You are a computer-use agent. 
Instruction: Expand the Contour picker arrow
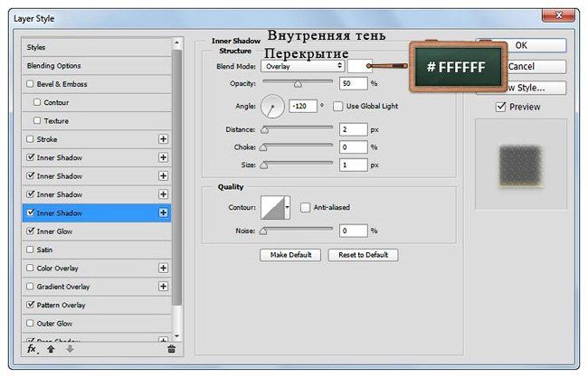(x=288, y=208)
